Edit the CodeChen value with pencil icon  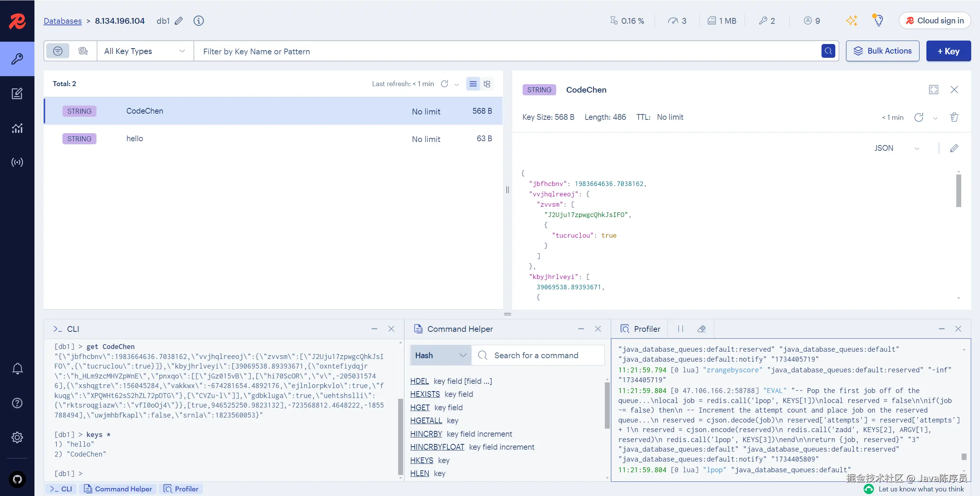954,148
